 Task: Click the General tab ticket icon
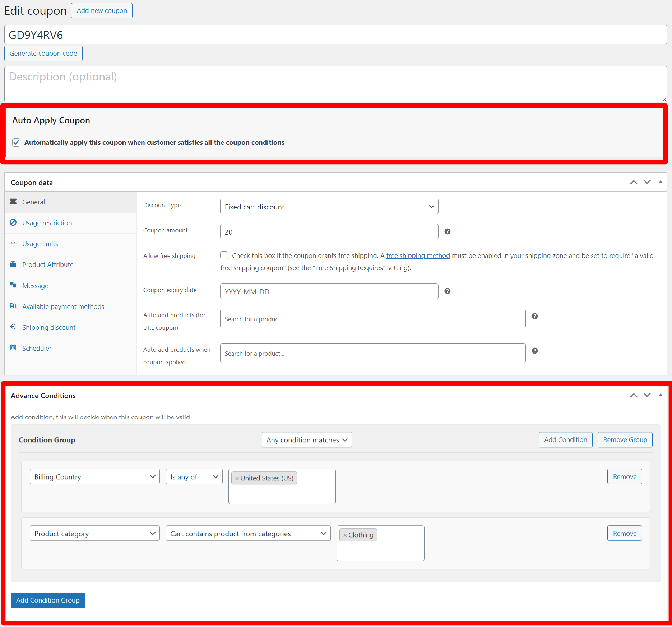13,202
